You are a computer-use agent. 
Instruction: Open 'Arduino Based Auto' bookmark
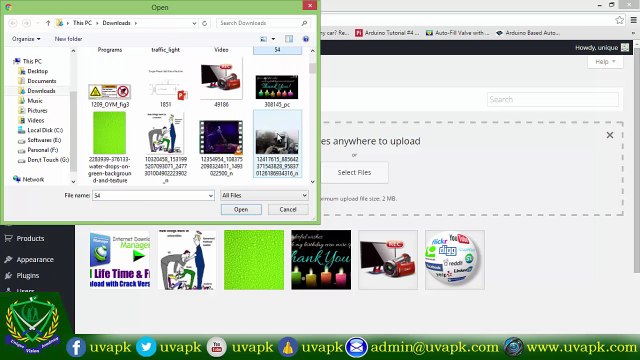click(528, 33)
